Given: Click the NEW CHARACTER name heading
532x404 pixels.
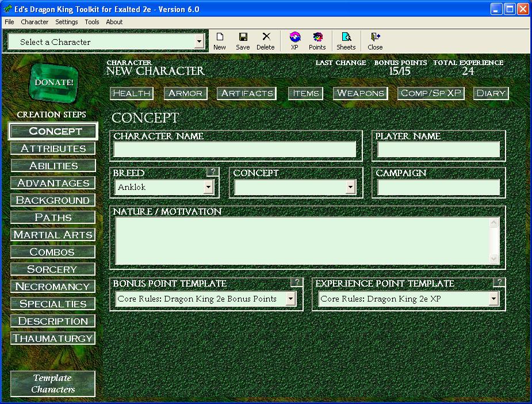Looking at the screenshot, I should coord(155,71).
